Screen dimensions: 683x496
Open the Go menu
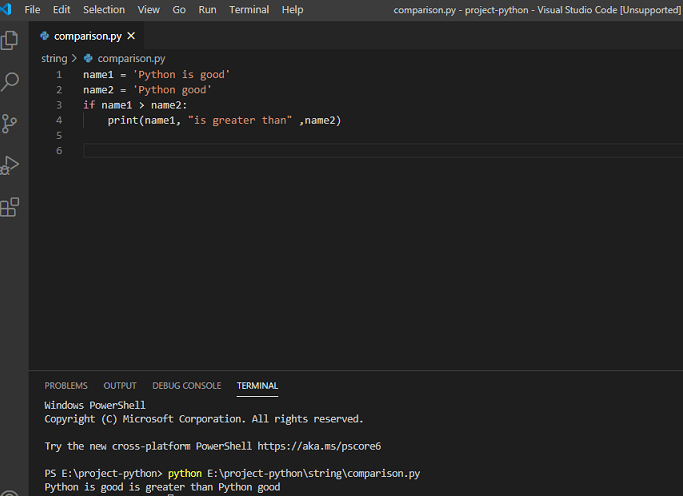tap(179, 10)
